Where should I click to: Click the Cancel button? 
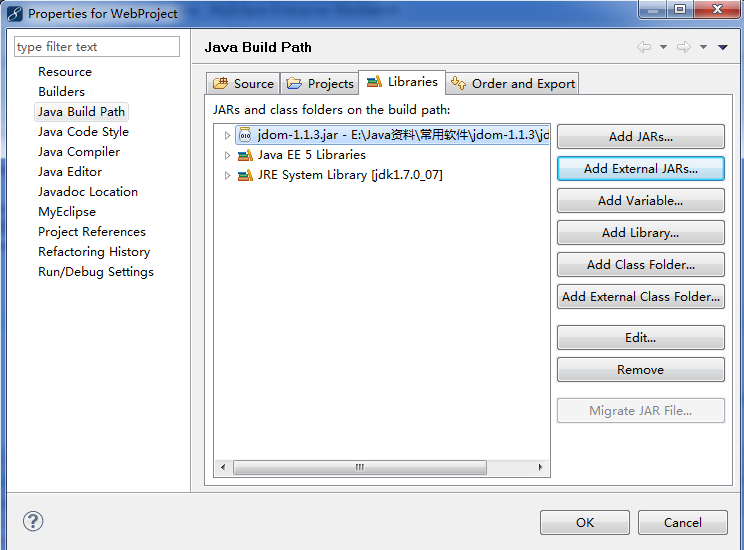click(x=682, y=522)
